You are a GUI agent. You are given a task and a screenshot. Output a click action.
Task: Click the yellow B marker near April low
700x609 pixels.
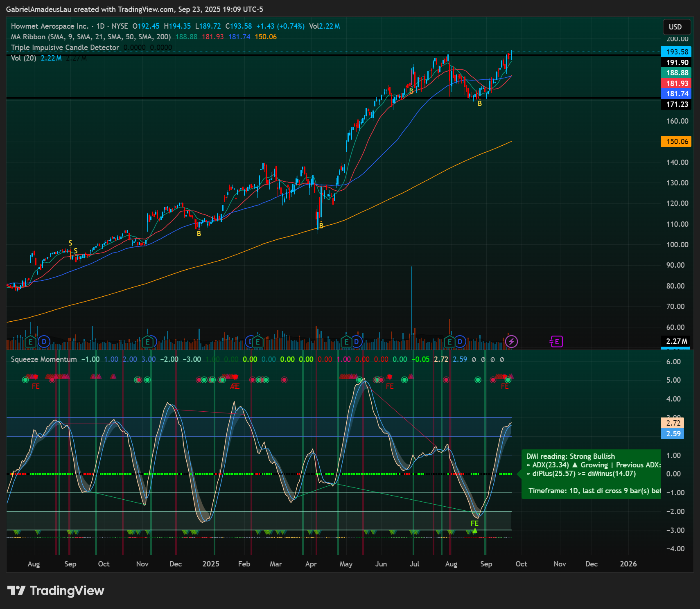321,226
